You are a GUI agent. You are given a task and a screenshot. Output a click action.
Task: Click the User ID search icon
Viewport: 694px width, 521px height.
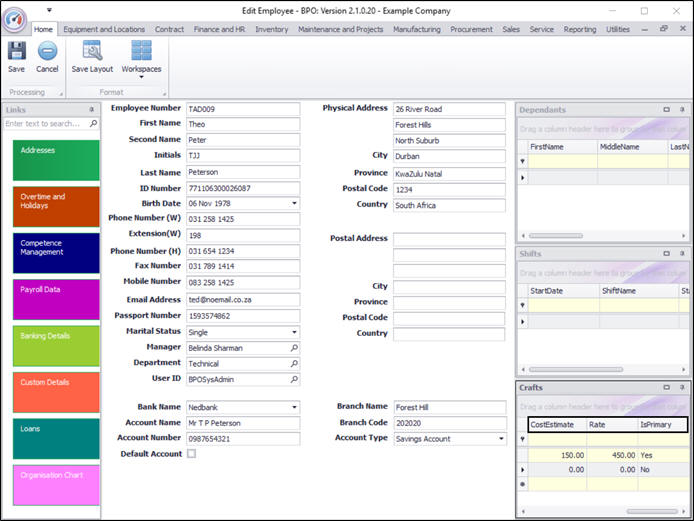294,380
